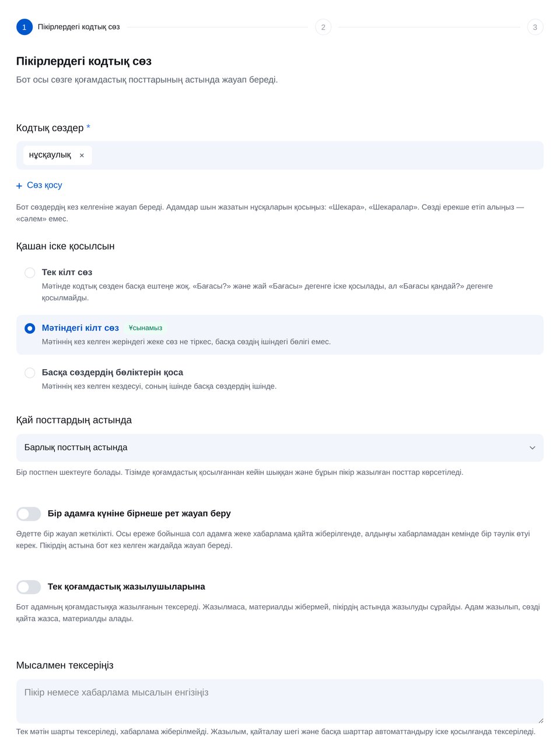Toggle Тек қоғамдастық жазылушыларына switch
The width and height of the screenshot is (560, 754).
29,587
